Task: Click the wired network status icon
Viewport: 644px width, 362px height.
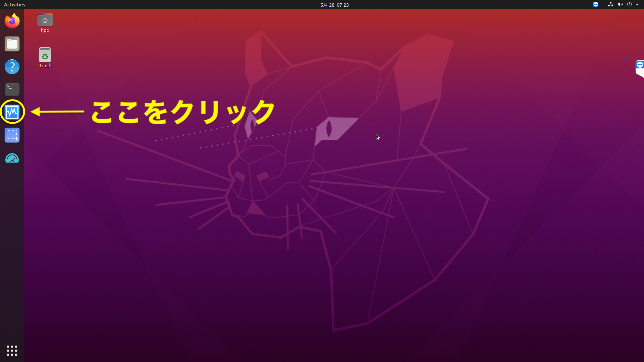Action: pyautogui.click(x=610, y=5)
